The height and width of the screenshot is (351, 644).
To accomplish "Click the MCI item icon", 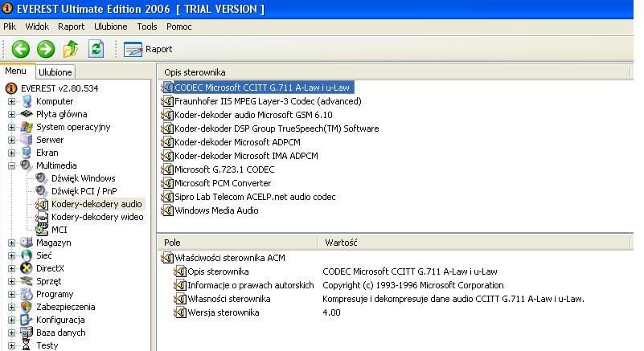I will pyautogui.click(x=42, y=230).
